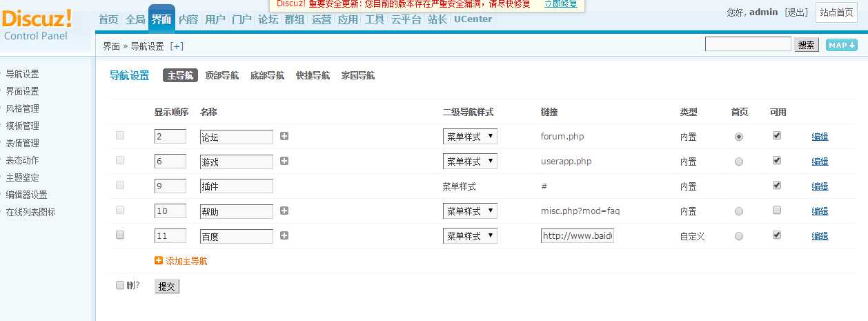Viewport: 868px width, 321px height.
Task: Open 菜单样式 dropdown on 论坛 row
Action: pyautogui.click(x=470, y=137)
